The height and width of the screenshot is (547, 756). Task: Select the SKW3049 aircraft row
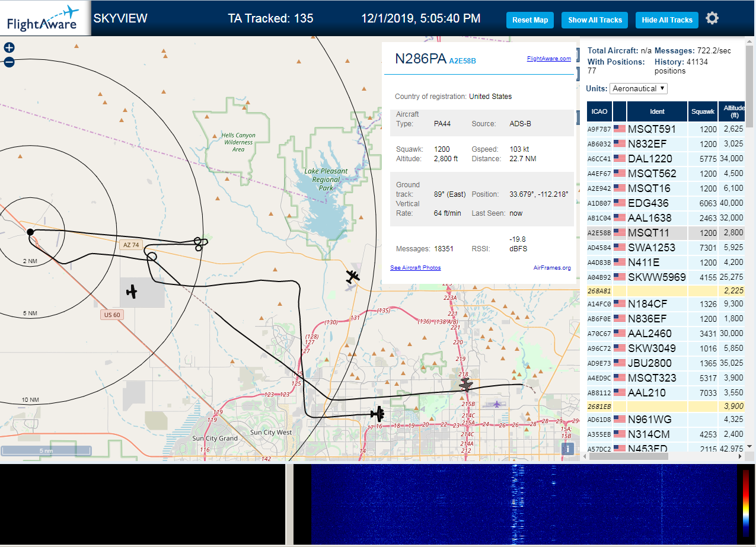666,348
